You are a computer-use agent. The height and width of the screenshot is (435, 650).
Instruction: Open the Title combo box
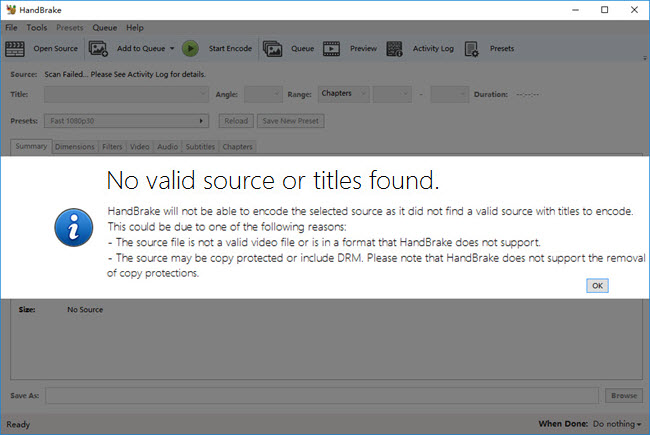126,94
